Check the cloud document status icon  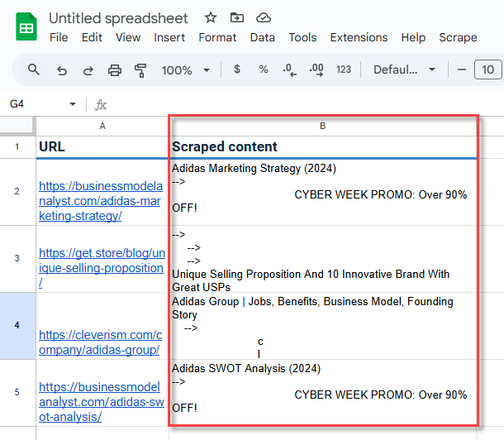pyautogui.click(x=264, y=17)
